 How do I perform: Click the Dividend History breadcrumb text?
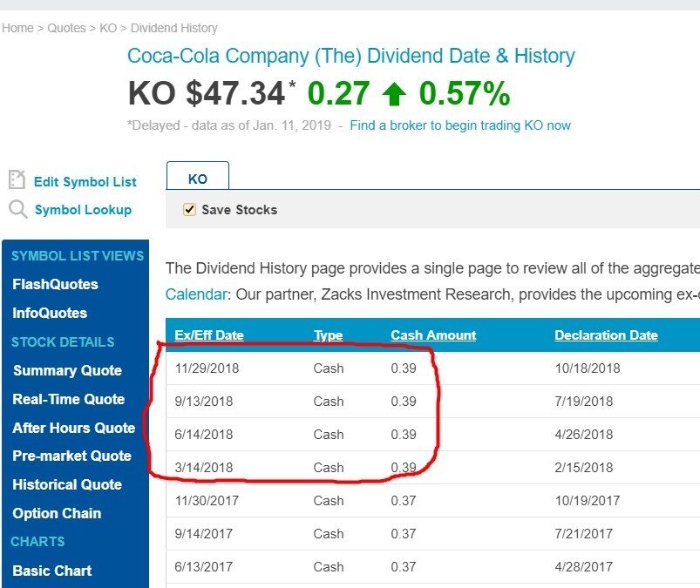174,28
